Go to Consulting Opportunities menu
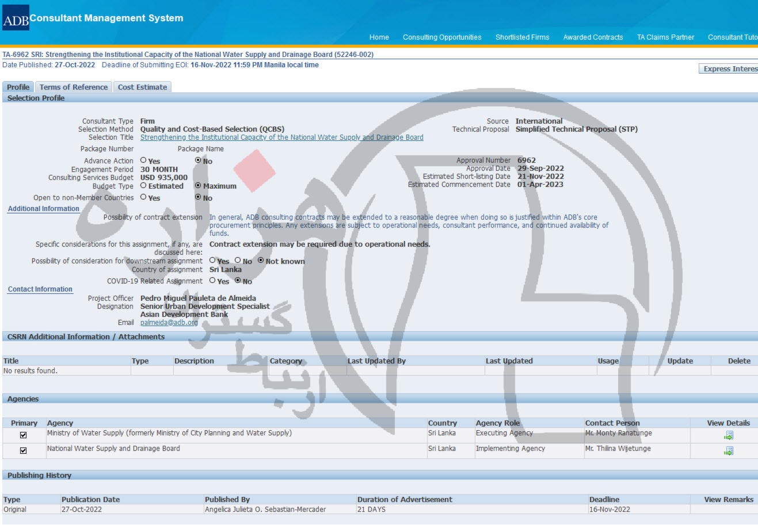The width and height of the screenshot is (758, 532). click(x=442, y=37)
